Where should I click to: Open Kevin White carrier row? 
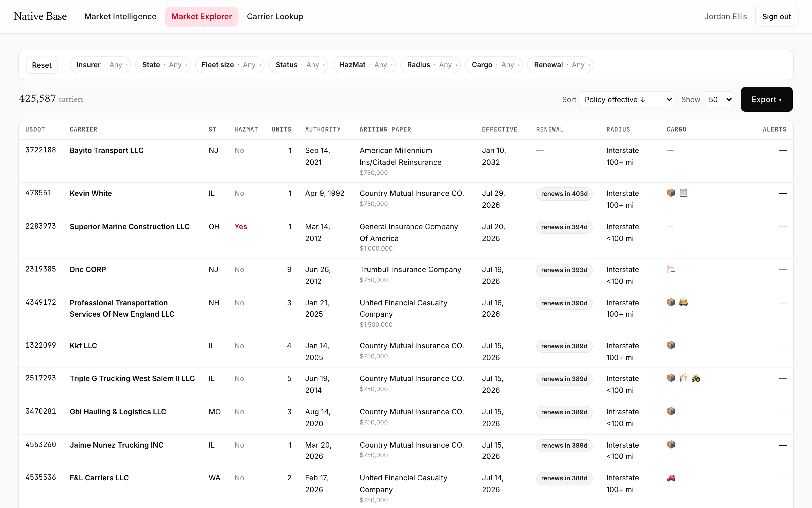coord(91,193)
